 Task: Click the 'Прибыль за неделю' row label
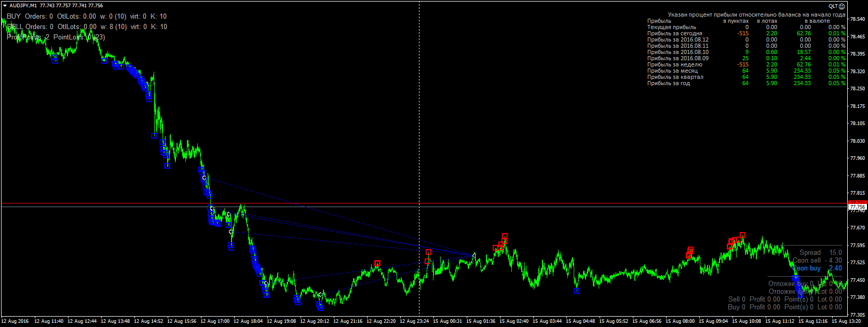[x=674, y=64]
